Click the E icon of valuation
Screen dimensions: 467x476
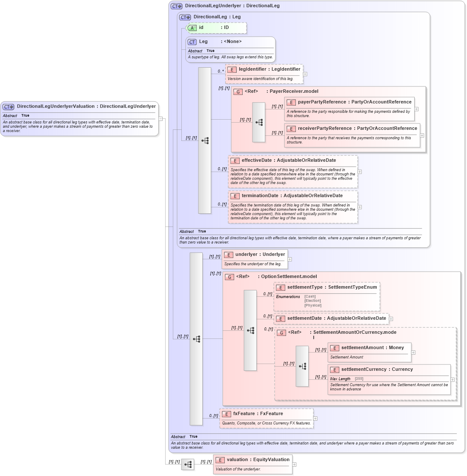(220, 460)
